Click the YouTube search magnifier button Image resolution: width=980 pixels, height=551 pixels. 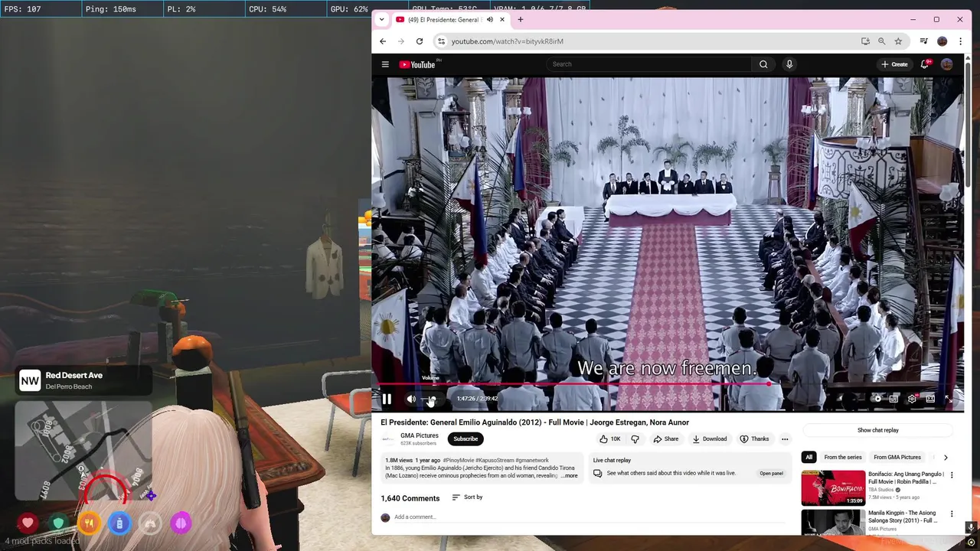(763, 64)
